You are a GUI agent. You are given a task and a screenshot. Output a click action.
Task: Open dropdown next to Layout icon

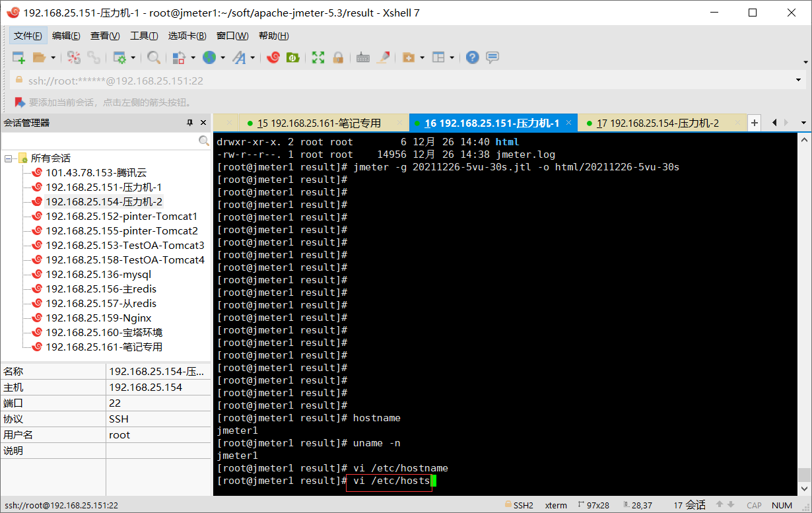coord(452,57)
